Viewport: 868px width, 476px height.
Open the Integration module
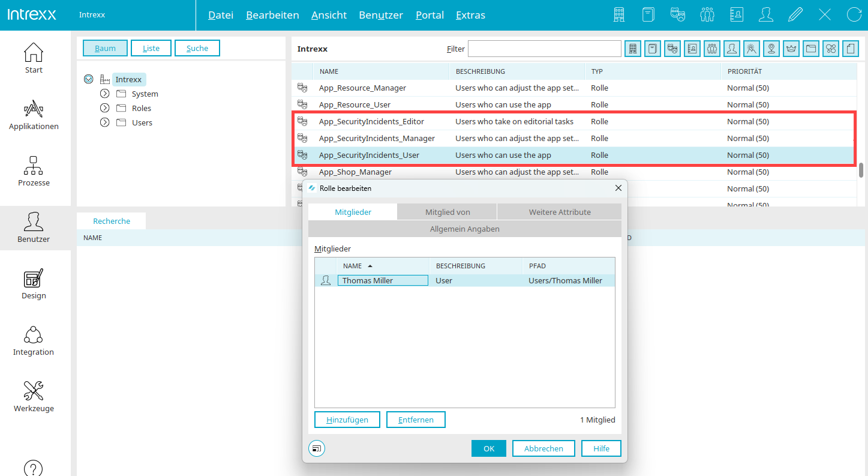[x=34, y=340]
